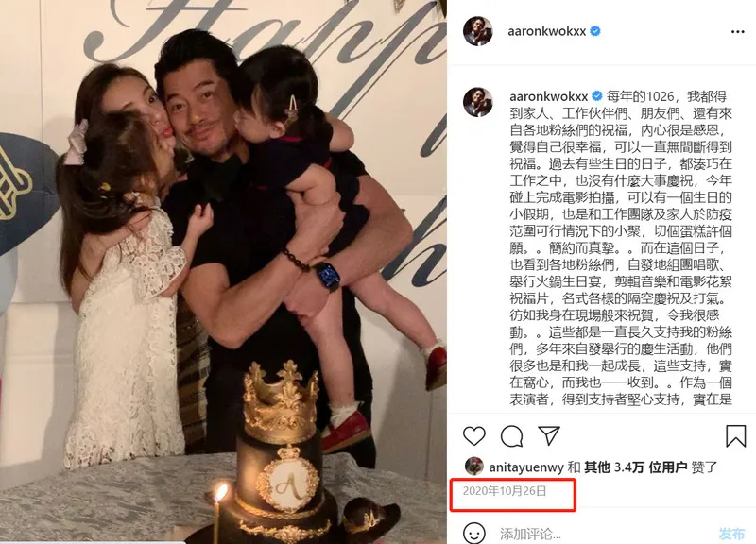The width and height of the screenshot is (756, 544).
Task: Open comments via the speech bubble icon
Action: click(x=511, y=436)
